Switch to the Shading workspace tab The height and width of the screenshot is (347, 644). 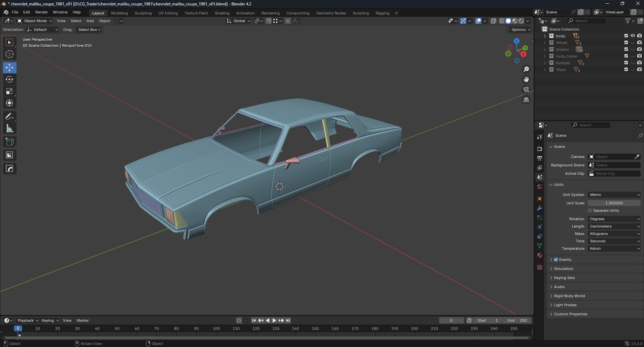pyautogui.click(x=222, y=13)
